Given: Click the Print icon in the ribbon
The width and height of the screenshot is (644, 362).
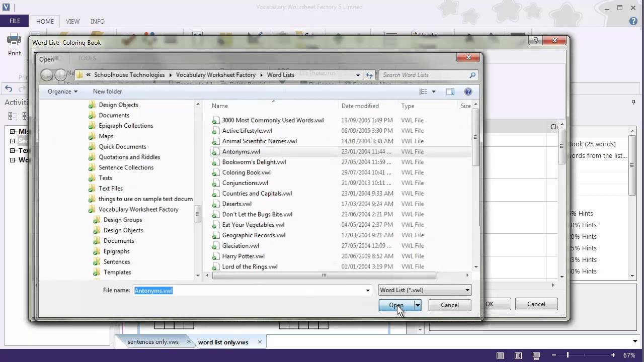Looking at the screenshot, I should coord(14,39).
